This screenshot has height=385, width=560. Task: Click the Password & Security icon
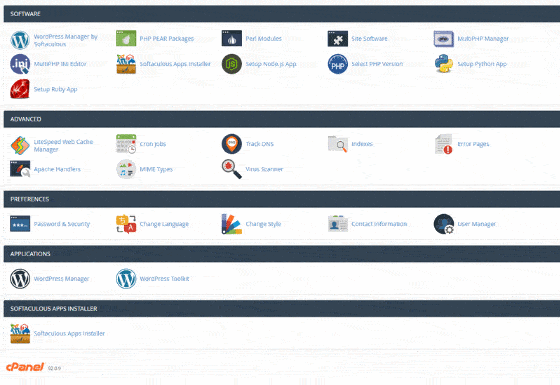(20, 224)
